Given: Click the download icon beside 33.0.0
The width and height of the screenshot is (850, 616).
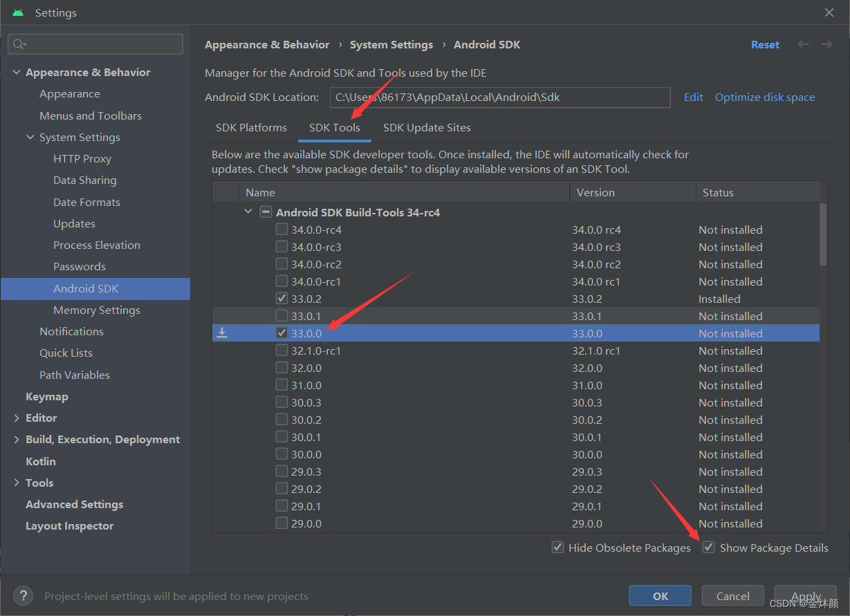Looking at the screenshot, I should (222, 333).
